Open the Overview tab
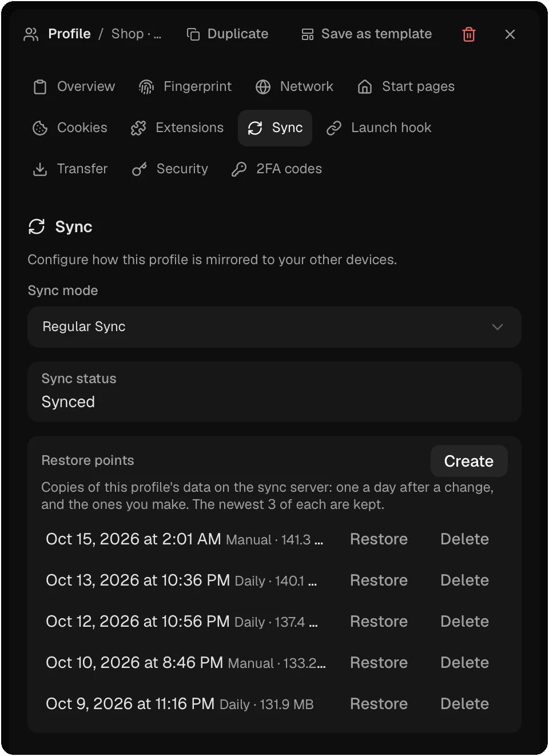This screenshot has width=549, height=756. click(74, 87)
